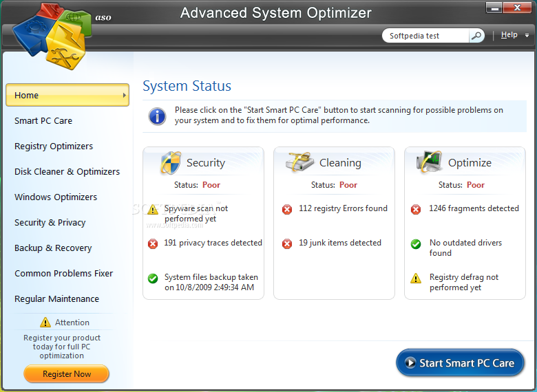
Task: Click green check beside System files backup
Action: tap(153, 278)
